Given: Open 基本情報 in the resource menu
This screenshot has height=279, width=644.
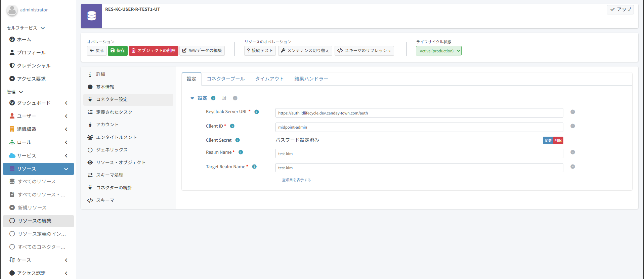Looking at the screenshot, I should (x=128, y=87).
